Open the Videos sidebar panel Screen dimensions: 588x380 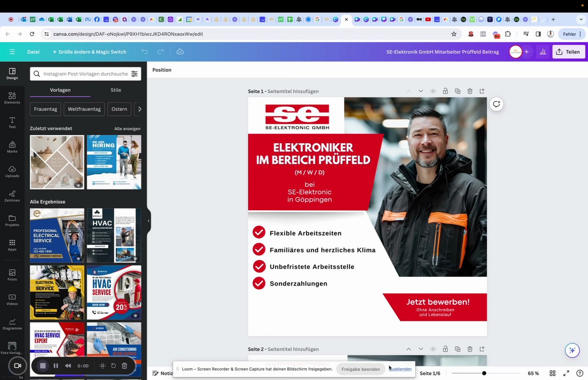[12, 300]
